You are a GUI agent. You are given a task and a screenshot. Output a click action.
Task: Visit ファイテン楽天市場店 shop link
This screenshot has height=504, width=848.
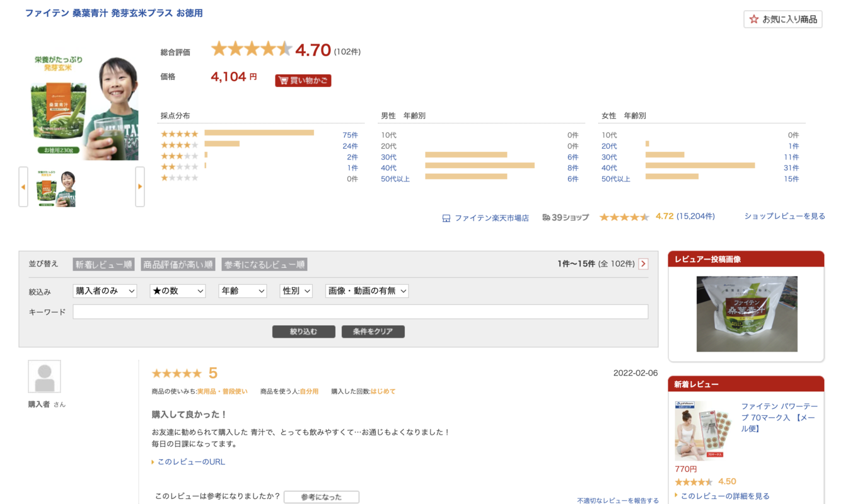point(492,218)
